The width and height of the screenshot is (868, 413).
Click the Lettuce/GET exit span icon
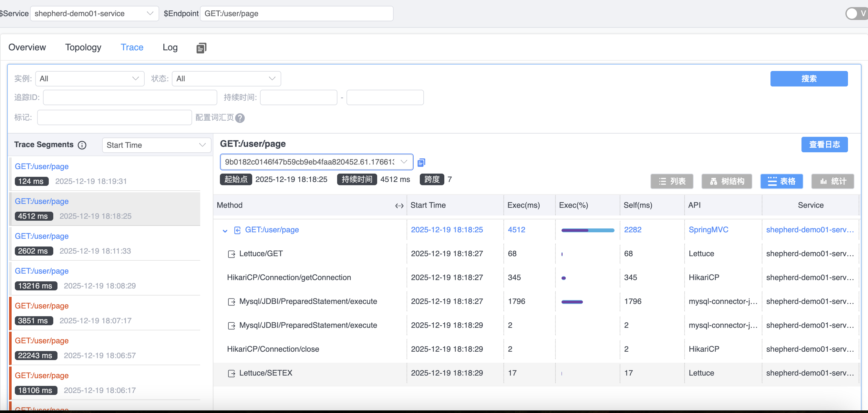[x=232, y=254]
